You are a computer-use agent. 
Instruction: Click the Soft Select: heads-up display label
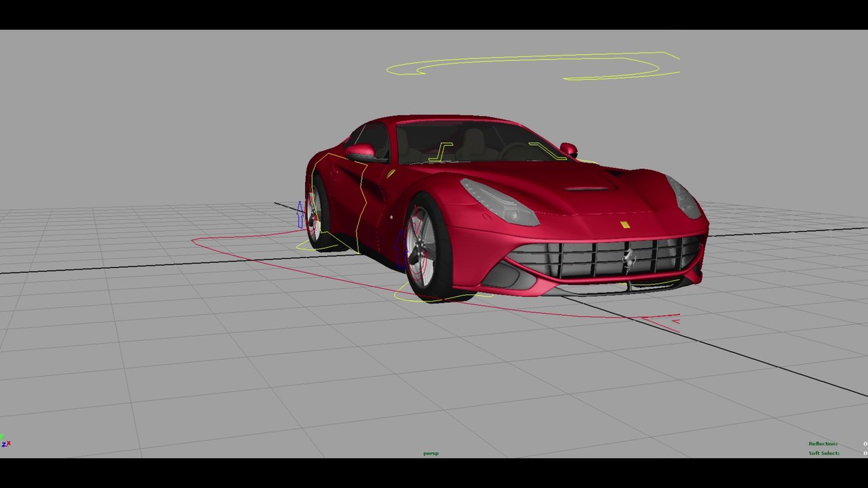(824, 453)
